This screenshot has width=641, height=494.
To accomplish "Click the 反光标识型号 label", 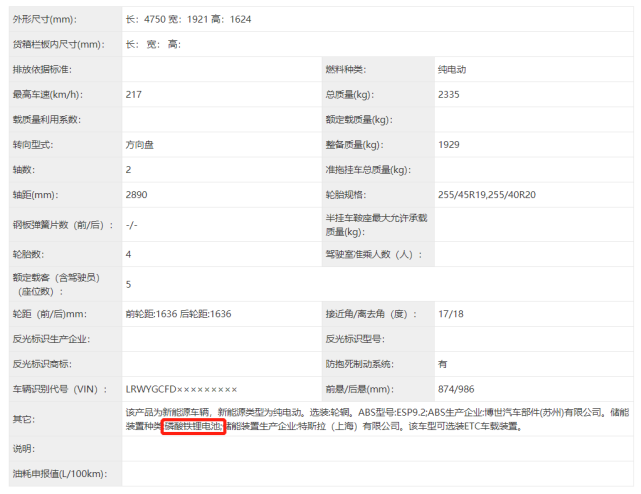I will click(x=355, y=339).
